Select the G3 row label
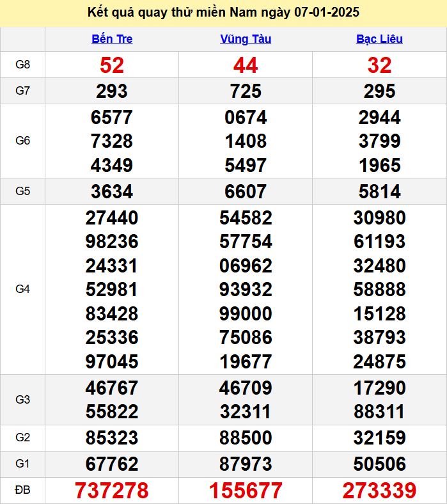The image size is (447, 504). pos(22,400)
